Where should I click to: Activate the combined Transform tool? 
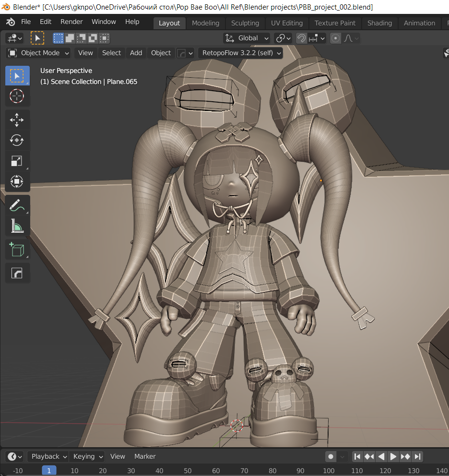tap(17, 181)
